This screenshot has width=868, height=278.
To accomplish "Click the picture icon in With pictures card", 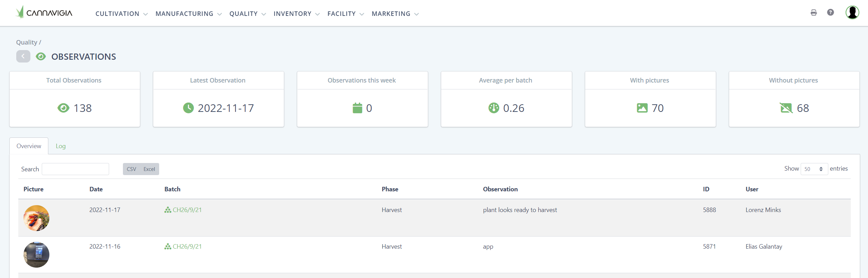I will coord(642,108).
